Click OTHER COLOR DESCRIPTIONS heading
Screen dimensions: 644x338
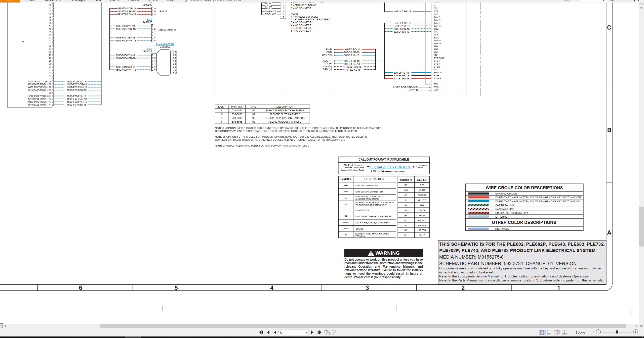click(x=524, y=222)
